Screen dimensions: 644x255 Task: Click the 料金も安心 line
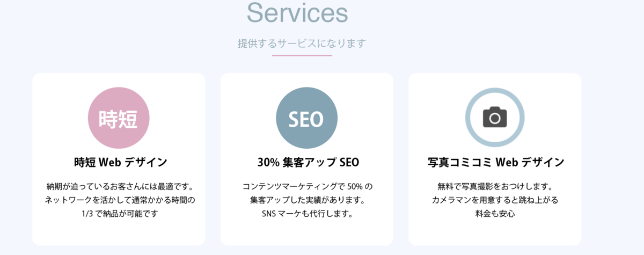click(495, 214)
